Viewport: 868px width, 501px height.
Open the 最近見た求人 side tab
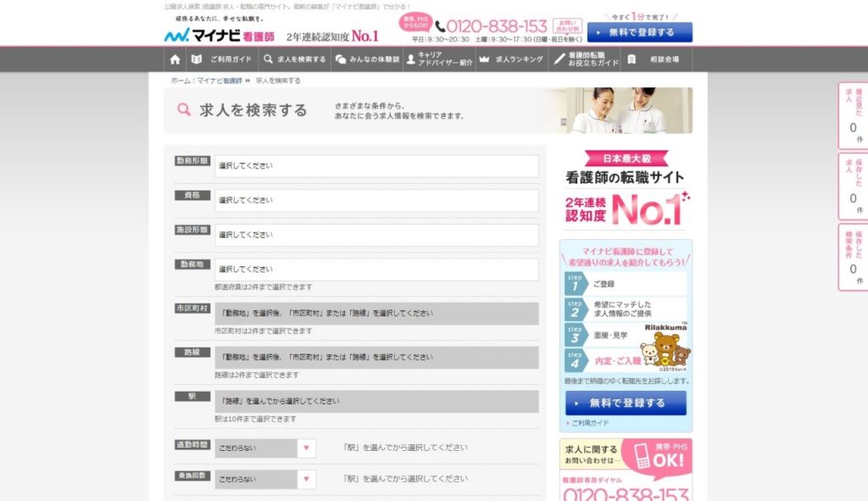click(852, 114)
